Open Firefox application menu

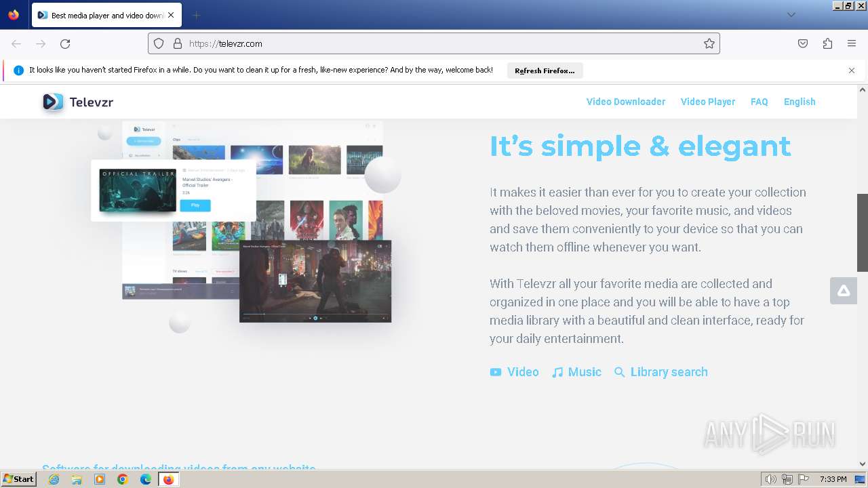click(852, 43)
